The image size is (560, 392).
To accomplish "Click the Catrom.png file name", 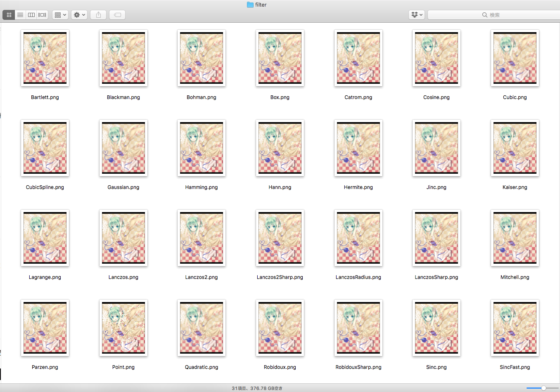I will [x=358, y=97].
